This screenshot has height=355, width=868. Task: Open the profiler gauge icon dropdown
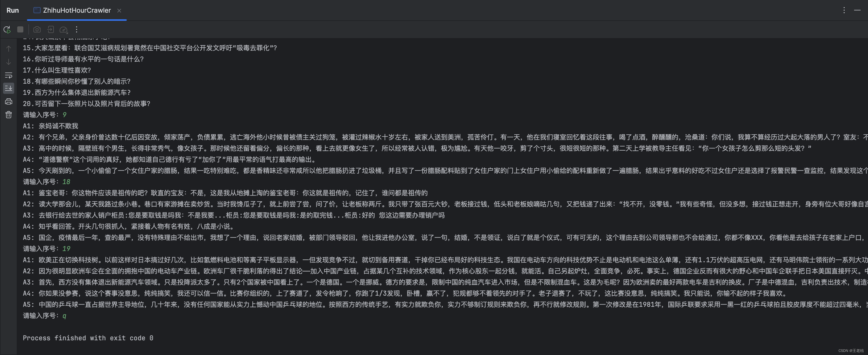63,30
